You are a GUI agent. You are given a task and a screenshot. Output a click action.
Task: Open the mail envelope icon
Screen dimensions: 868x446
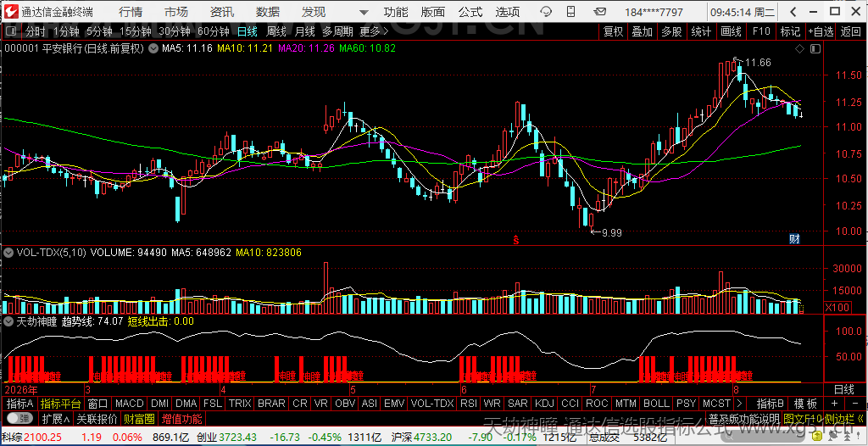[599, 12]
